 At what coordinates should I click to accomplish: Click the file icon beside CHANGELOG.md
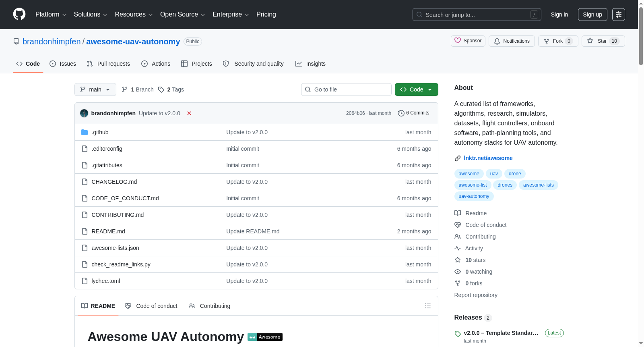coord(85,182)
